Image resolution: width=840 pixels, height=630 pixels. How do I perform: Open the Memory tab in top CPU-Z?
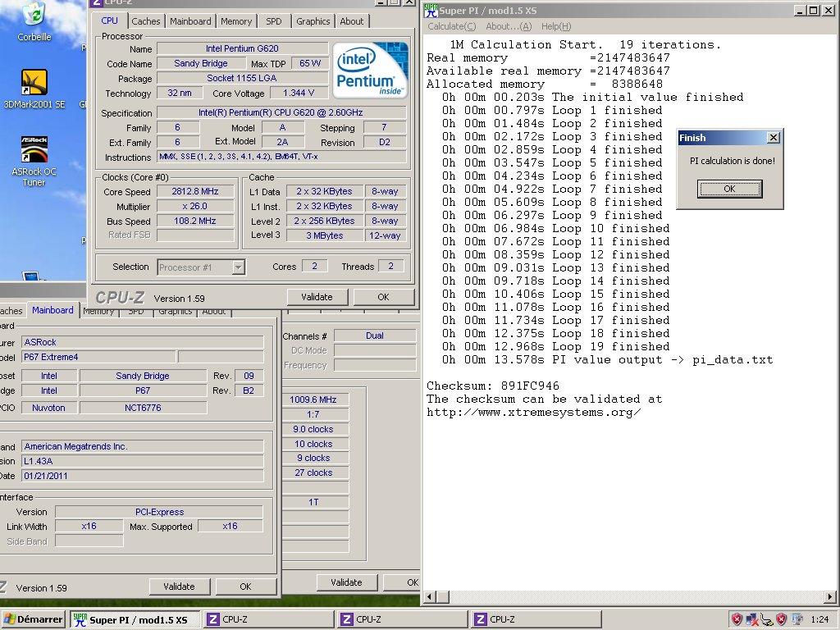pos(236,21)
